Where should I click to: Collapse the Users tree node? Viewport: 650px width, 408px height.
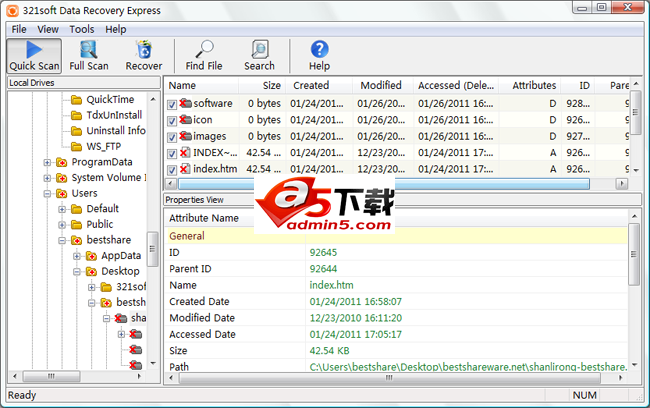pos(47,194)
